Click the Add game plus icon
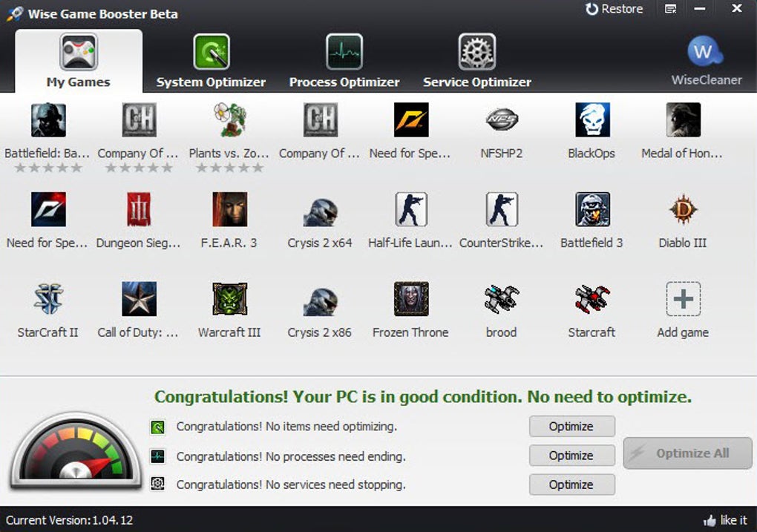This screenshot has width=757, height=532. [x=683, y=299]
